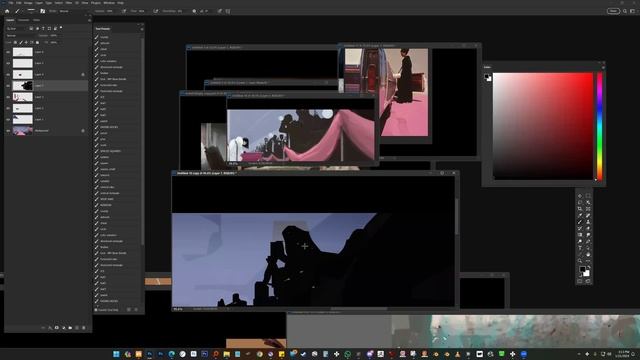Image resolution: width=640 pixels, height=360 pixels.
Task: Switch to the Paths tab
Action: [x=36, y=20]
